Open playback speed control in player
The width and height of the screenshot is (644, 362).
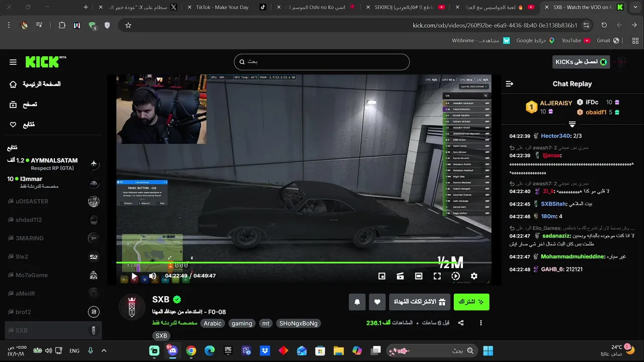pos(455,276)
